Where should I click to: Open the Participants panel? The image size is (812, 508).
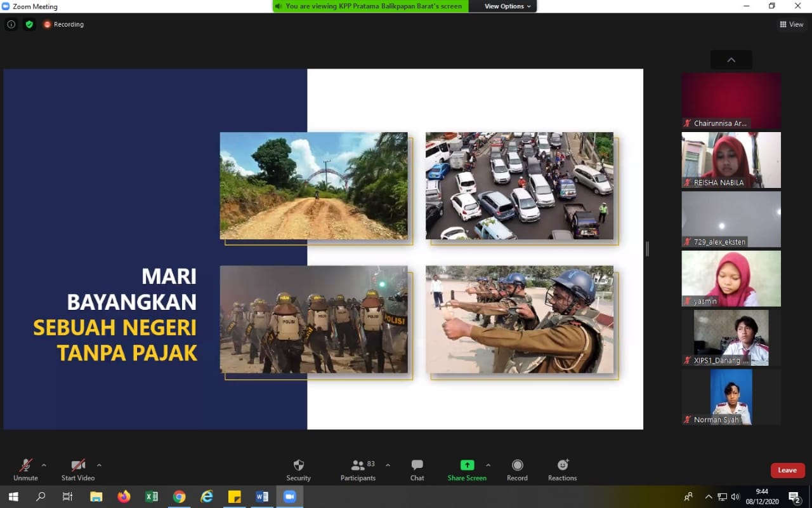click(x=358, y=470)
